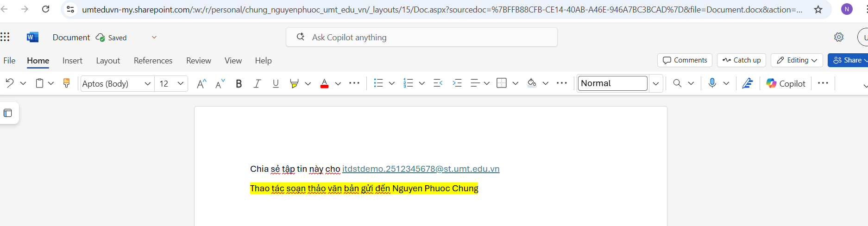Switch to the Insert tab

tap(72, 61)
